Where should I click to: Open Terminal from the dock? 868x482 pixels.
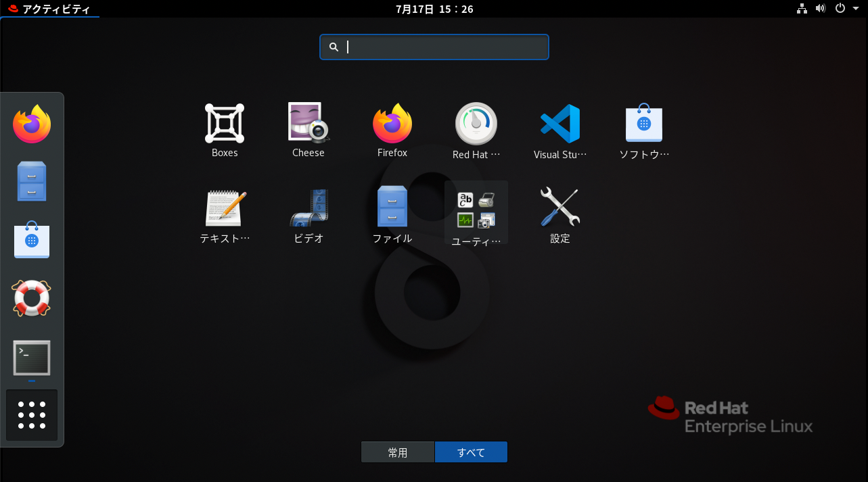click(x=32, y=358)
